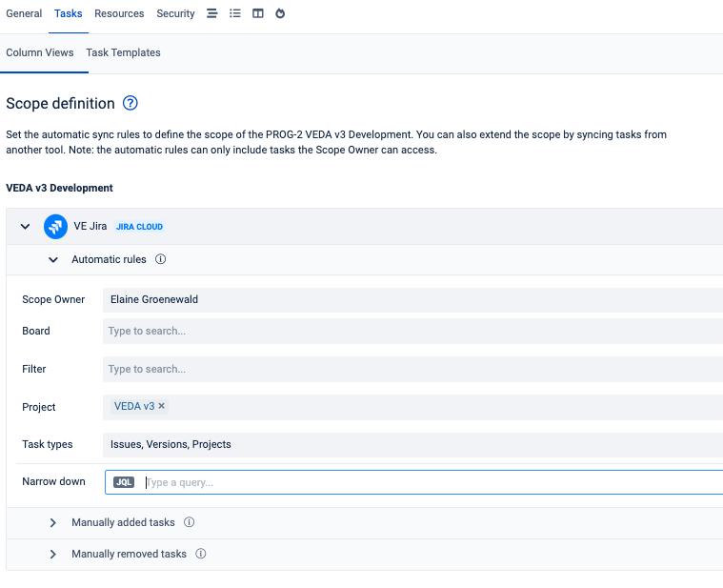This screenshot has width=723, height=588.
Task: Click the VE Jira round logo icon
Action: [55, 227]
